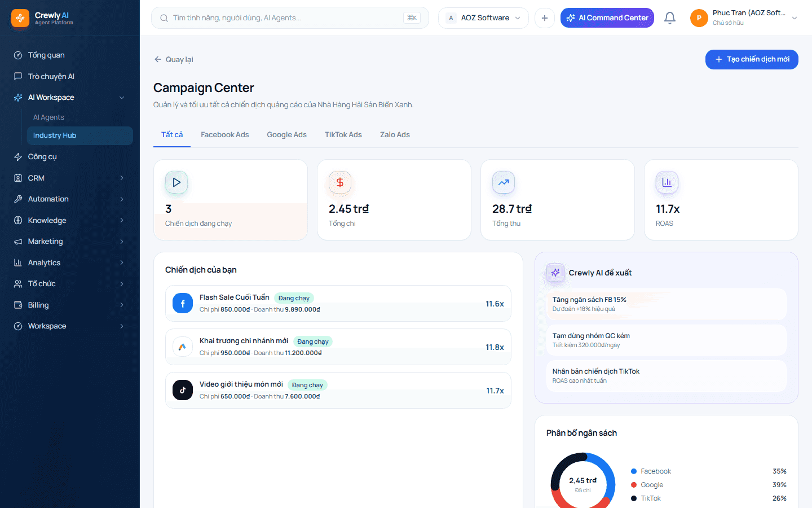The height and width of the screenshot is (508, 812).
Task: Click the 11.8x ROAS of Khai trương campaign
Action: [x=495, y=347]
